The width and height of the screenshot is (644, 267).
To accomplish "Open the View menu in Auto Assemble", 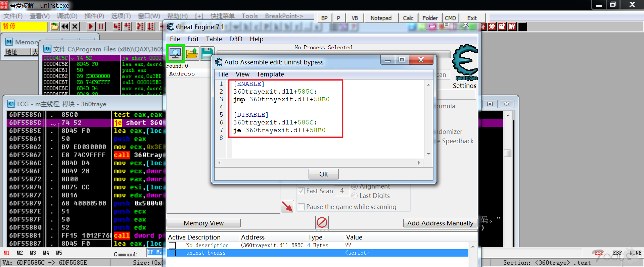I will tap(242, 74).
